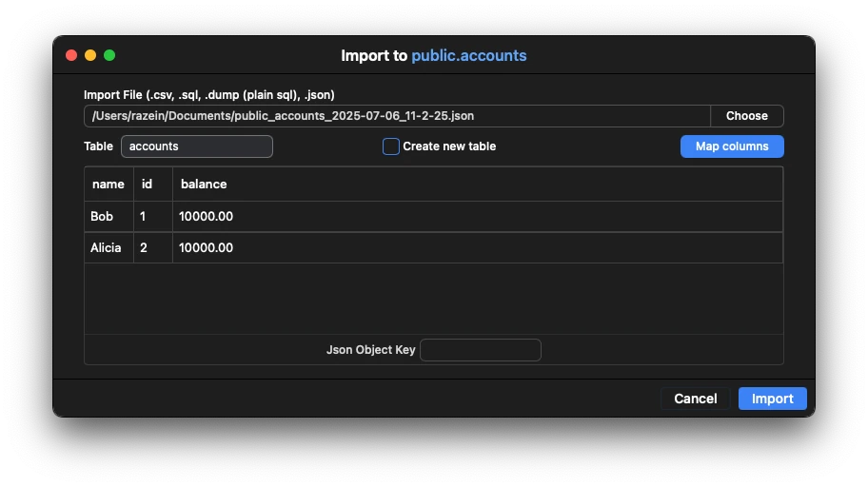Click Bob's balance cell 10000.00
This screenshot has height=487, width=868.
pos(477,216)
